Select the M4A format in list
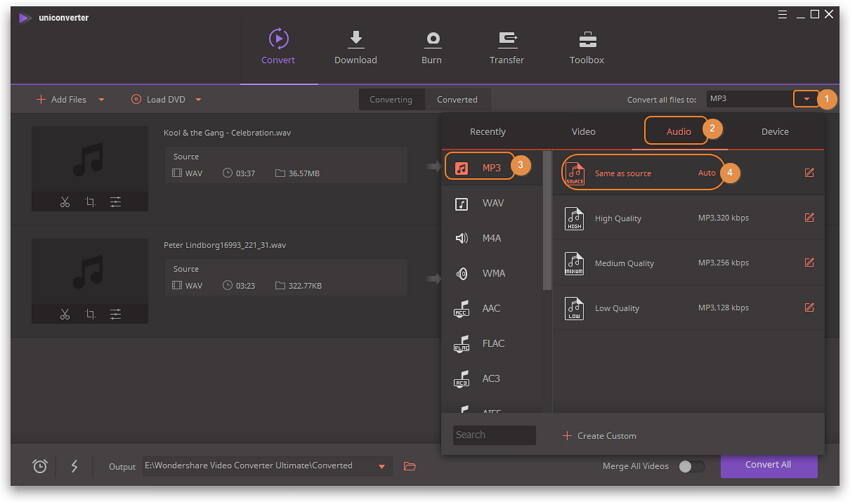 click(x=493, y=239)
